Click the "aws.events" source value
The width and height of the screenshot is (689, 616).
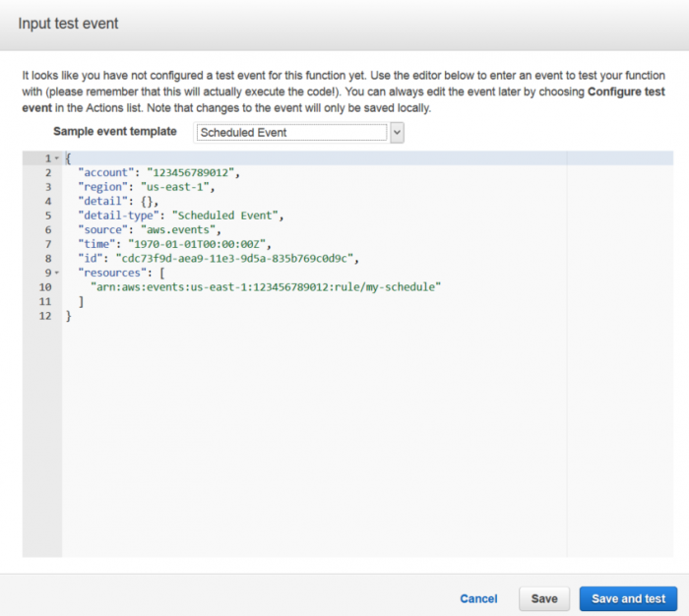click(x=178, y=230)
